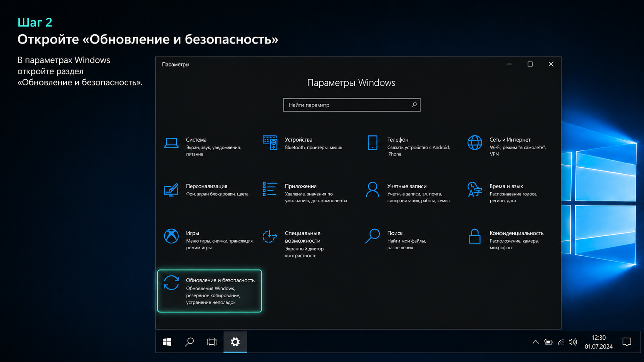Open the Сеть и Интернет label
Screen dimensions: 644x362
(x=510, y=140)
